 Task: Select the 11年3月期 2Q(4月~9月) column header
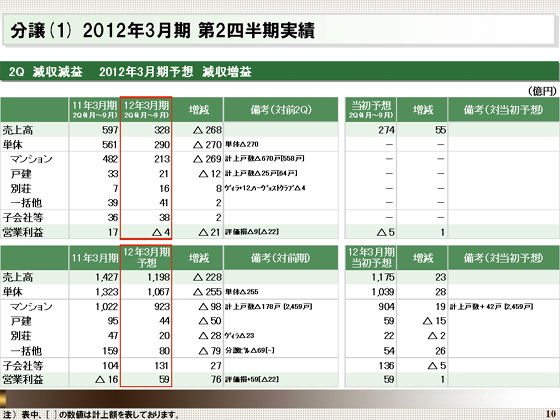pyautogui.click(x=95, y=110)
